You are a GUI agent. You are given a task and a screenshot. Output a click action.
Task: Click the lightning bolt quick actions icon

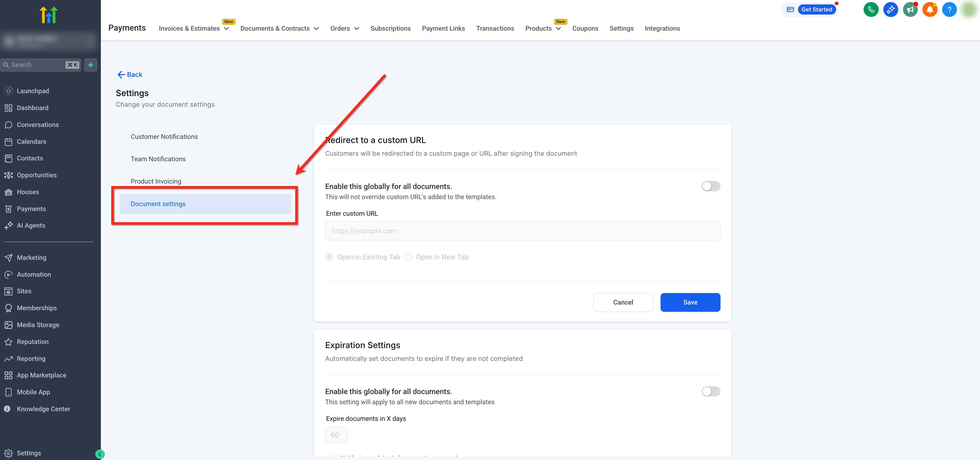[x=90, y=65]
